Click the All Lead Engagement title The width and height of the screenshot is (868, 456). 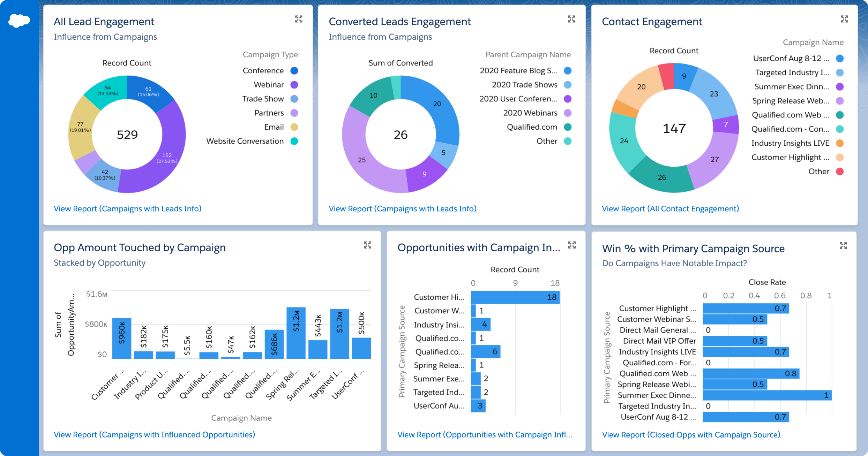coord(104,22)
